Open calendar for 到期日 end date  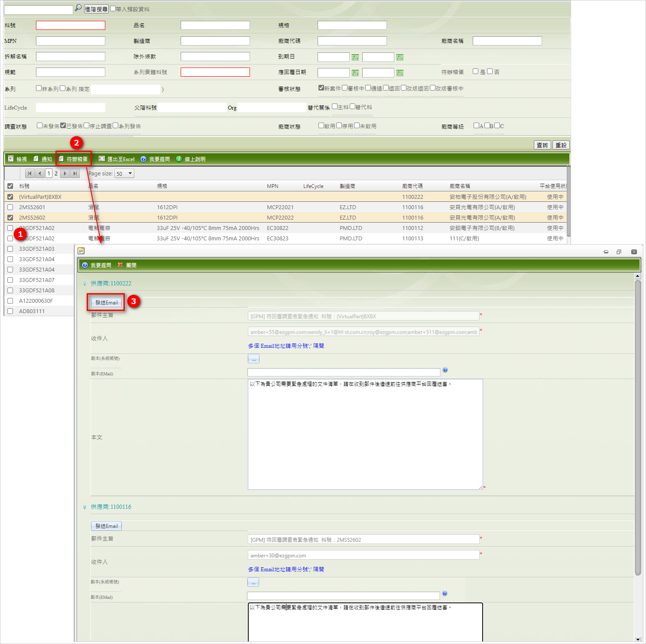400,57
